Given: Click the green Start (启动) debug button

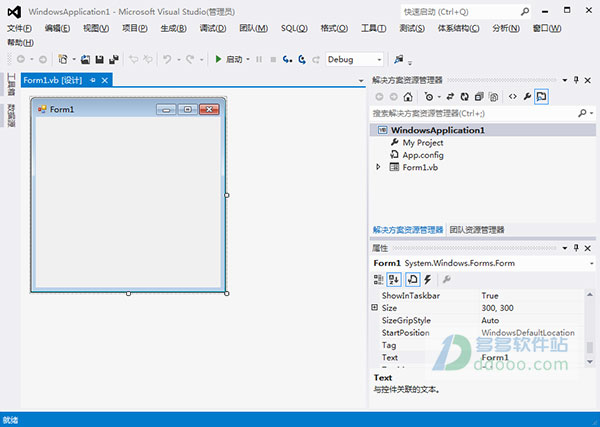Looking at the screenshot, I should tap(228, 59).
